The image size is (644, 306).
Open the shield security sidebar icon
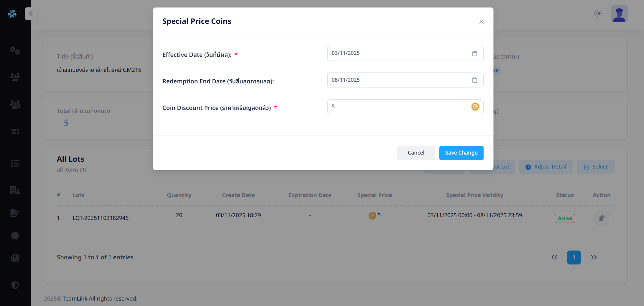(15, 285)
